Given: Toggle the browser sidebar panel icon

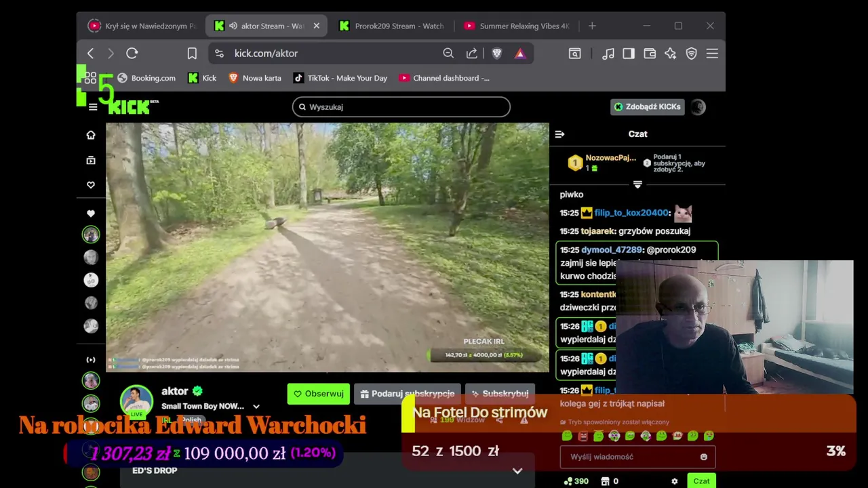Looking at the screenshot, I should click(x=629, y=53).
